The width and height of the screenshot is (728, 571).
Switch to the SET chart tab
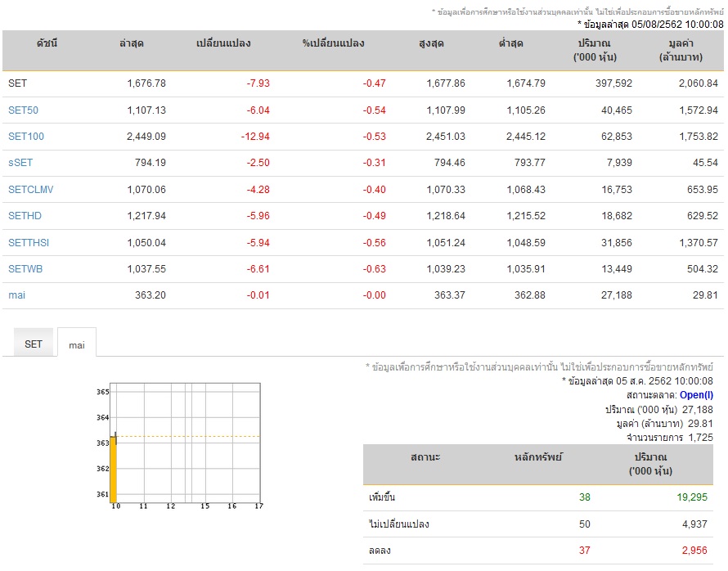point(34,344)
